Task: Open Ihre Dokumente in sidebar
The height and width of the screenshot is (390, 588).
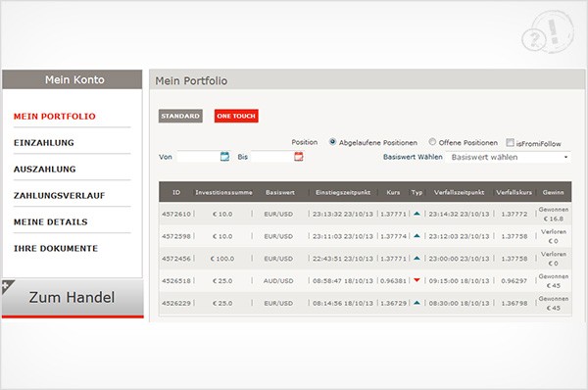Action: (56, 248)
